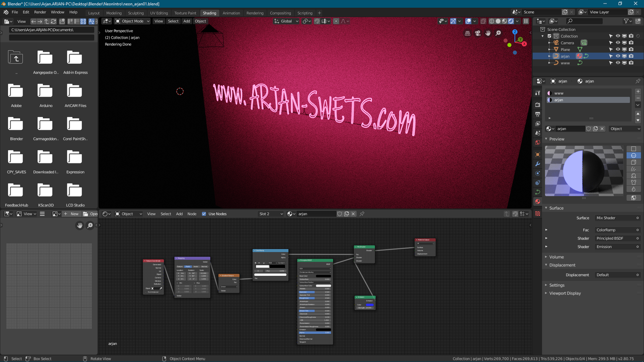The image size is (644, 362).
Task: Click the Emission shader field in Surface panel
Action: click(617, 247)
